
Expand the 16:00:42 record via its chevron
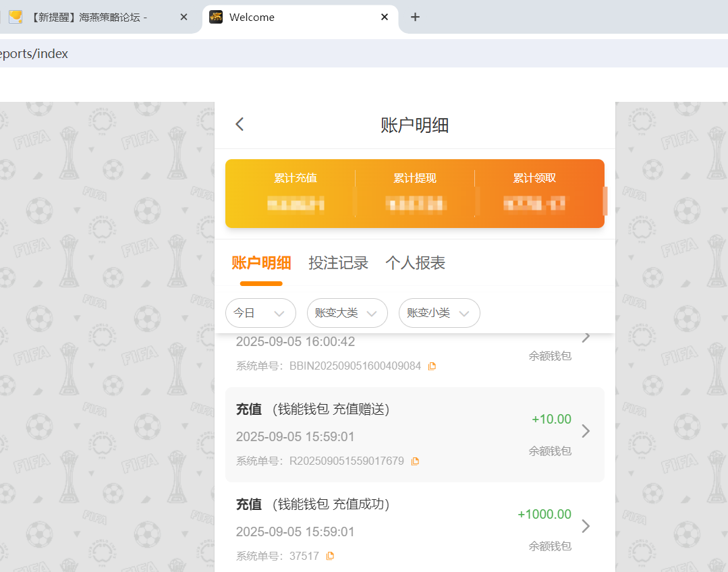[x=586, y=336]
